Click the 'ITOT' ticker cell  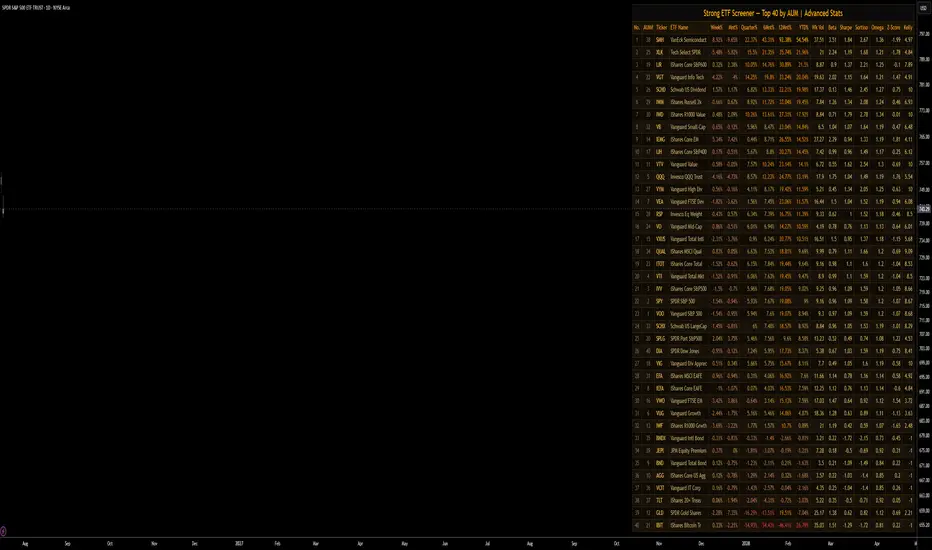pos(660,264)
